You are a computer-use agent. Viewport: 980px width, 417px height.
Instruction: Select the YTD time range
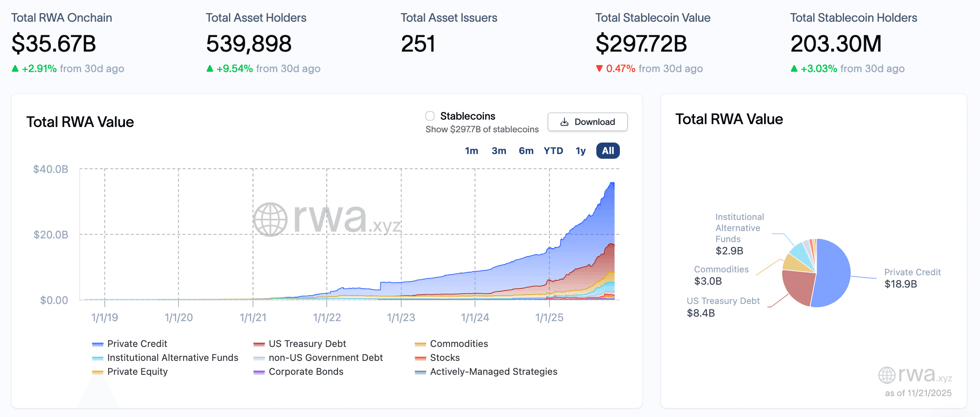point(553,151)
